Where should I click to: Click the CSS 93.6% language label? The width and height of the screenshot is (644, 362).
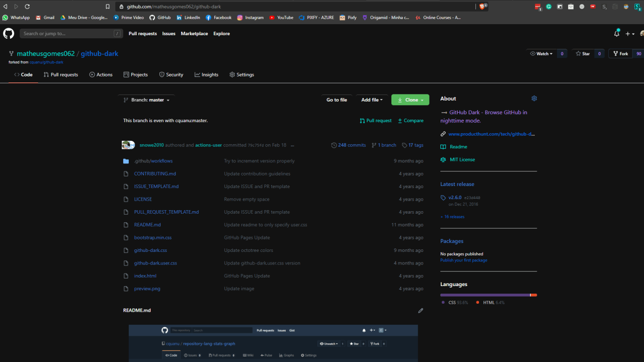pos(455,303)
